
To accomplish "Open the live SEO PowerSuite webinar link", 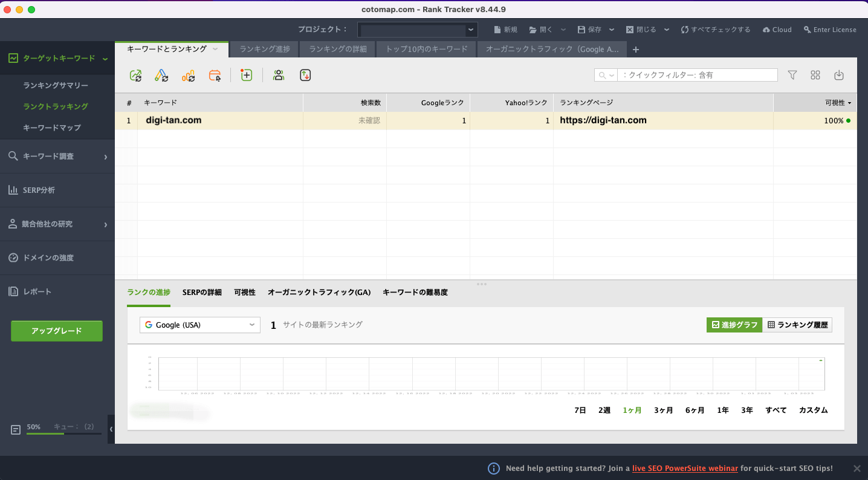I will tap(685, 468).
